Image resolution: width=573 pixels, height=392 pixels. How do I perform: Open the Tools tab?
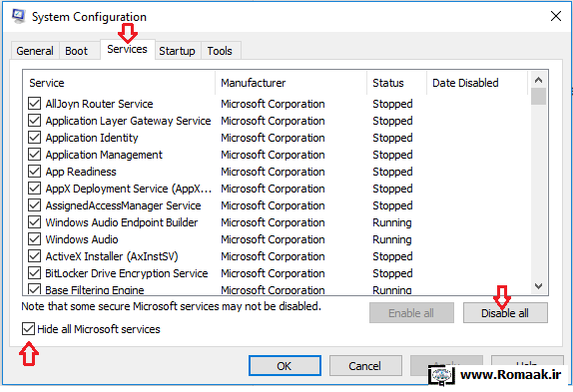click(x=220, y=51)
